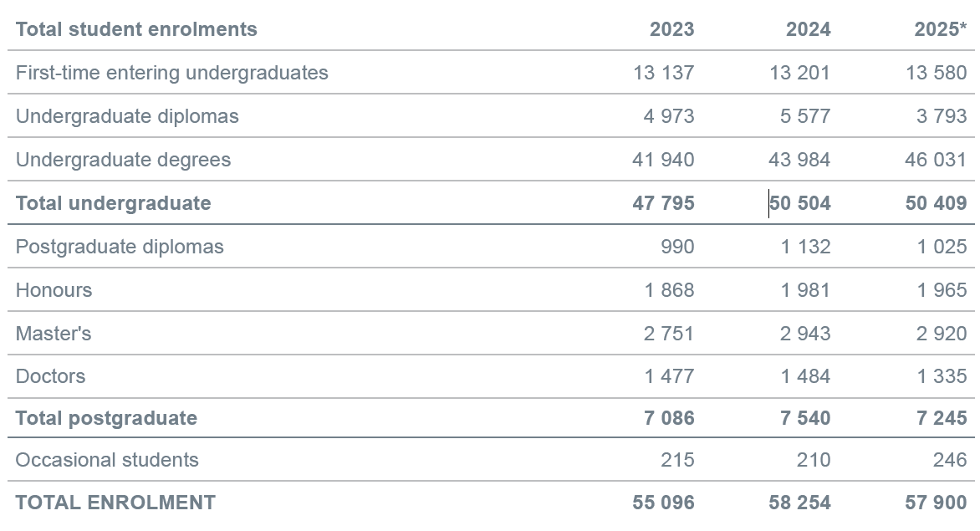
Task: Click the 'Master's' row label
Action: tap(54, 334)
